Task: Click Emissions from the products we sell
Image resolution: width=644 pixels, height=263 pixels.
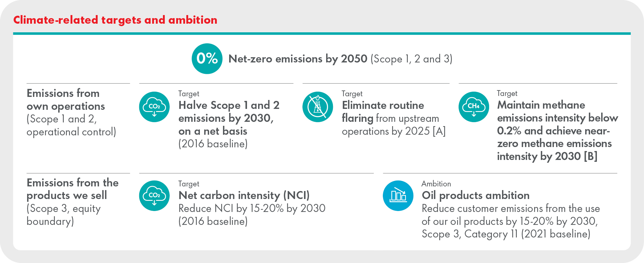Action: pos(72,189)
